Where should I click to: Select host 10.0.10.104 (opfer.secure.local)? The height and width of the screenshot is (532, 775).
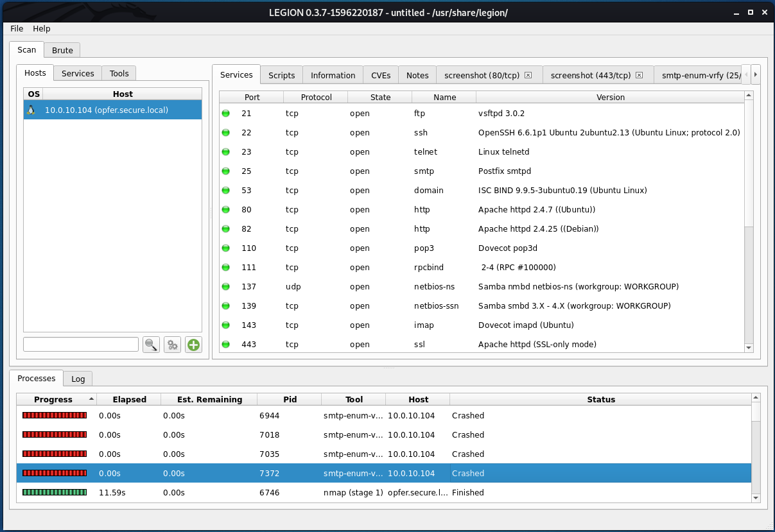[x=107, y=110]
